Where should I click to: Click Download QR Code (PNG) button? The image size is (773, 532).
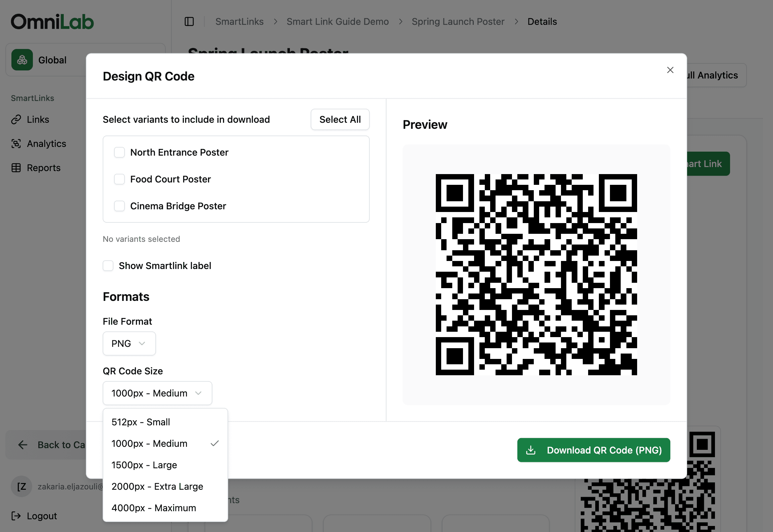click(594, 450)
